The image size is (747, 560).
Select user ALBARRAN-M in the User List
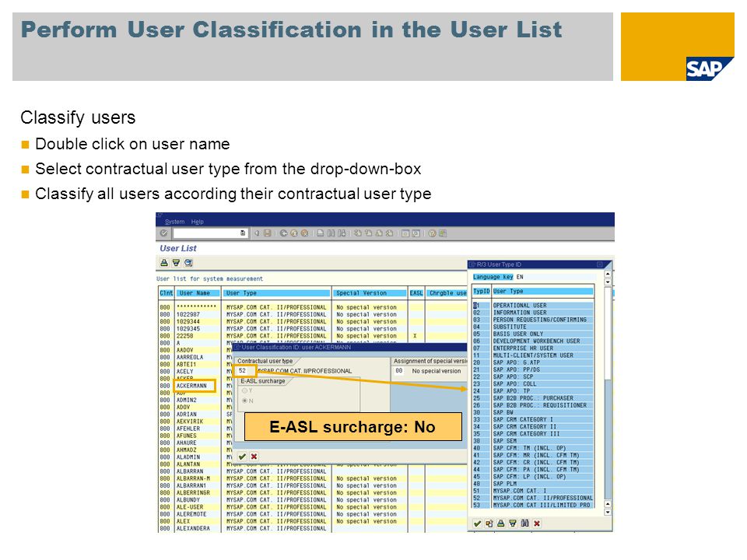click(x=193, y=478)
